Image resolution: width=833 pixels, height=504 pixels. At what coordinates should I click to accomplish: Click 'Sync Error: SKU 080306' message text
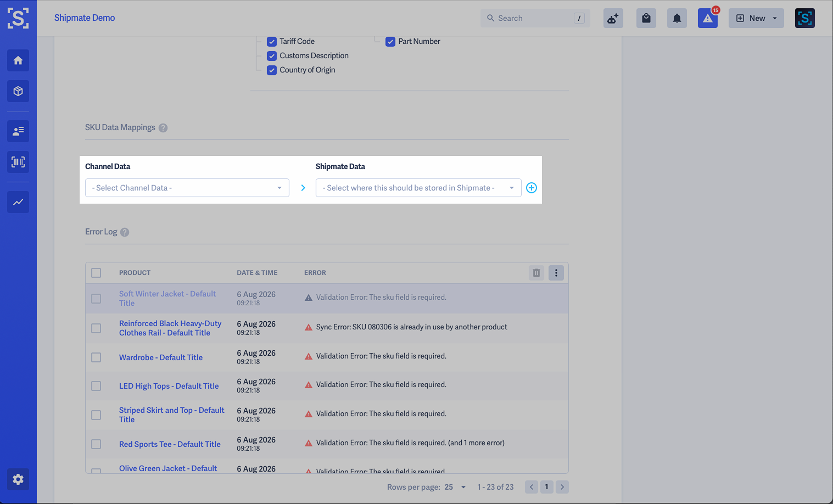412,327
